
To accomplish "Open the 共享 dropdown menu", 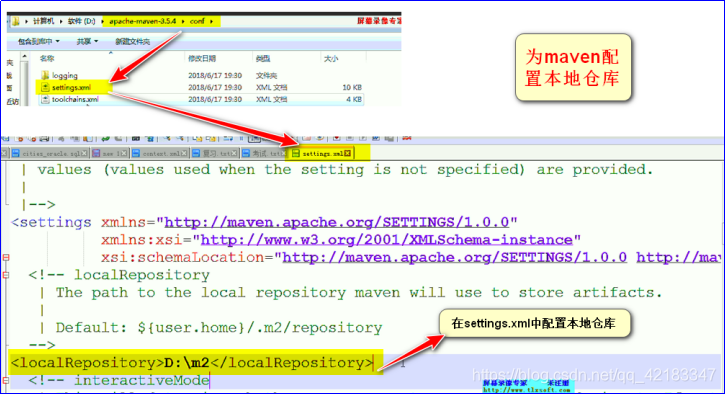I will [87, 42].
